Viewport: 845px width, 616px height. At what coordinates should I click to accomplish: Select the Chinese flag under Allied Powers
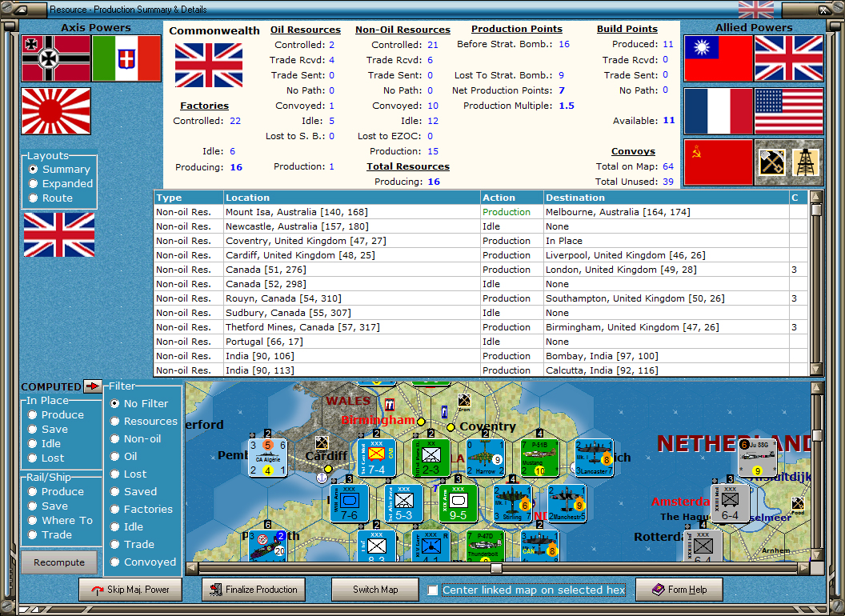[x=718, y=58]
